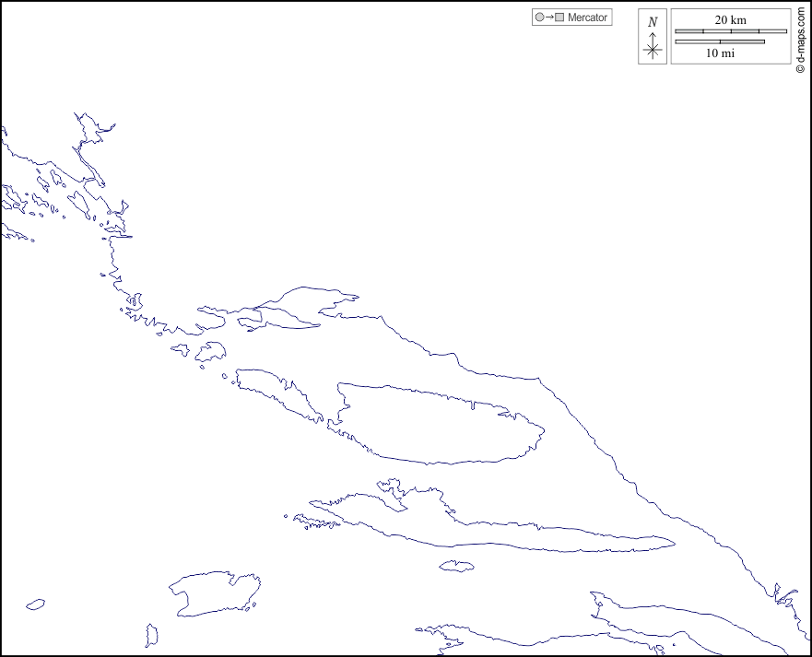Click the letter N above the compass

[x=653, y=22]
